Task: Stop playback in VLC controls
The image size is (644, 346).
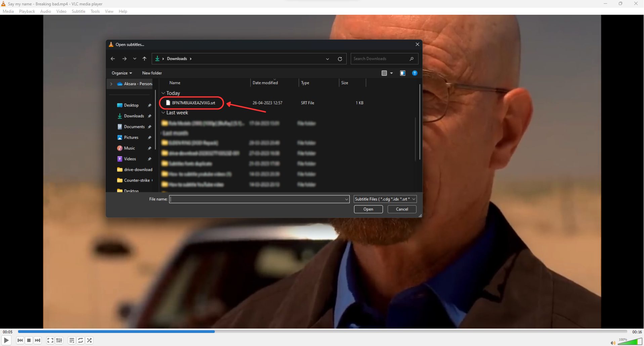Action: (x=29, y=340)
